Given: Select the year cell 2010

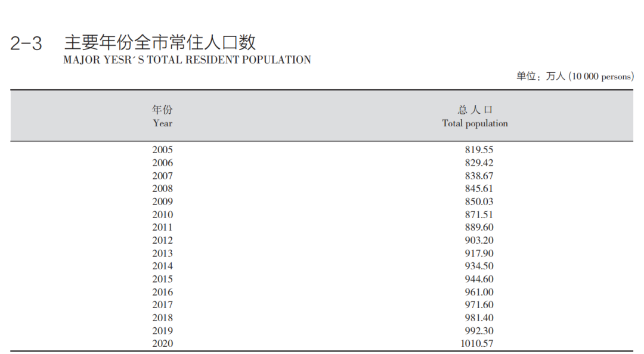Looking at the screenshot, I should coord(163,215).
